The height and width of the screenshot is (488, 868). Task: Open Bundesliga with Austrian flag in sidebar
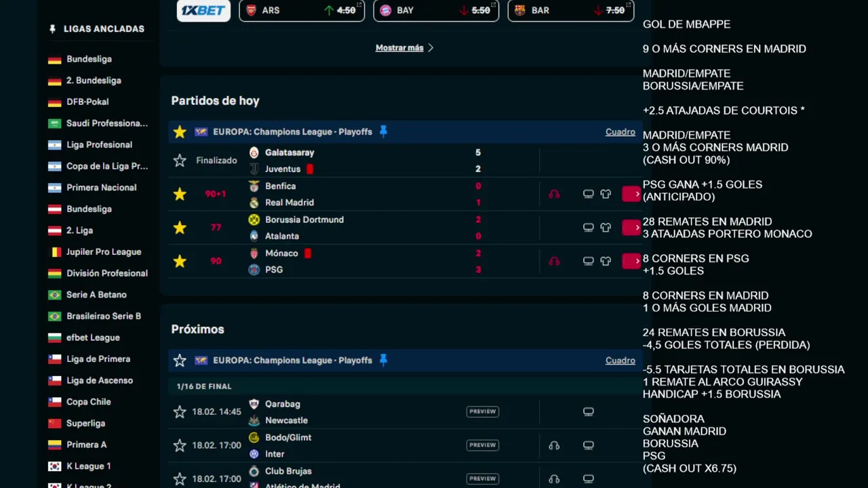coord(89,209)
